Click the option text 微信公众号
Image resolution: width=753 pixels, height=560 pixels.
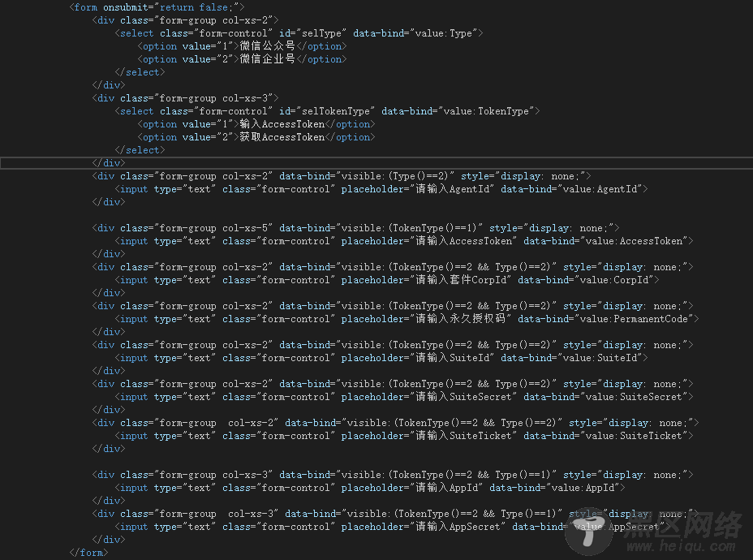267,46
